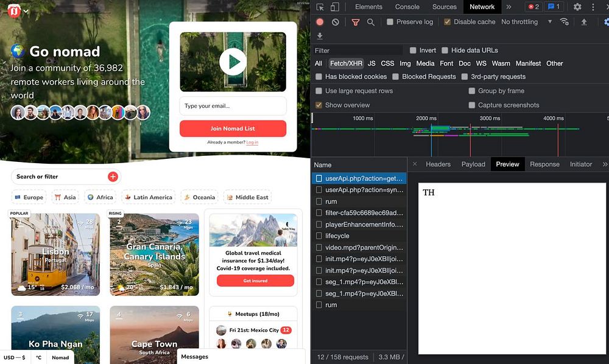609x364 pixels.
Task: Filter cities by Latin America
Action: pos(149,197)
